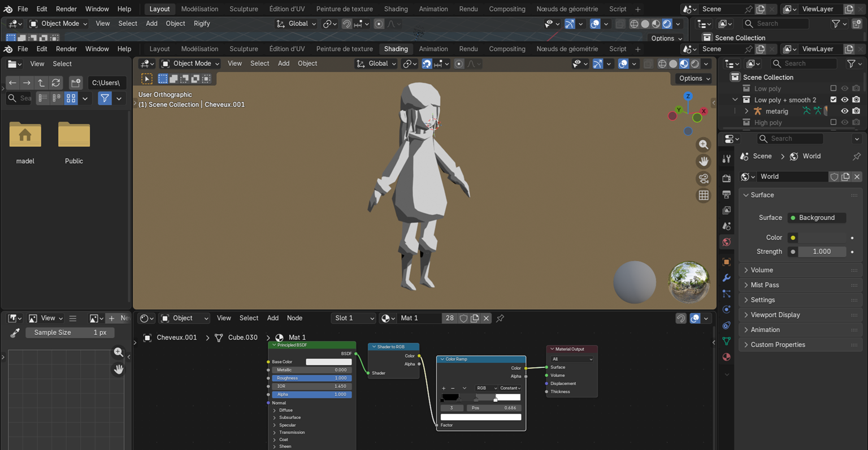Hide the metarig object in viewport
The height and width of the screenshot is (450, 868).
pos(844,111)
